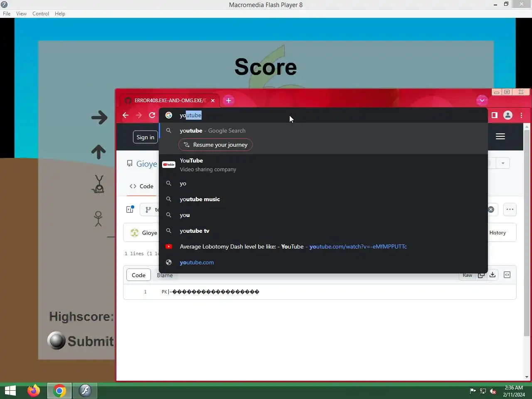Close the ERROR408.EXE browser tab
Viewport: 532px width, 399px height.
tap(213, 101)
